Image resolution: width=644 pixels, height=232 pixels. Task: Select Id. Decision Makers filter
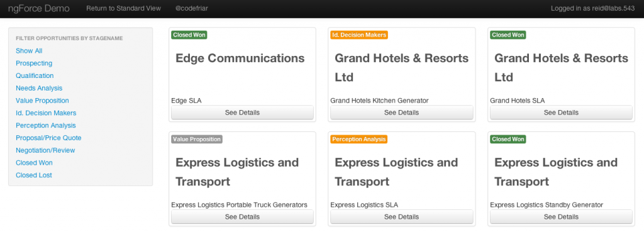[x=46, y=113]
